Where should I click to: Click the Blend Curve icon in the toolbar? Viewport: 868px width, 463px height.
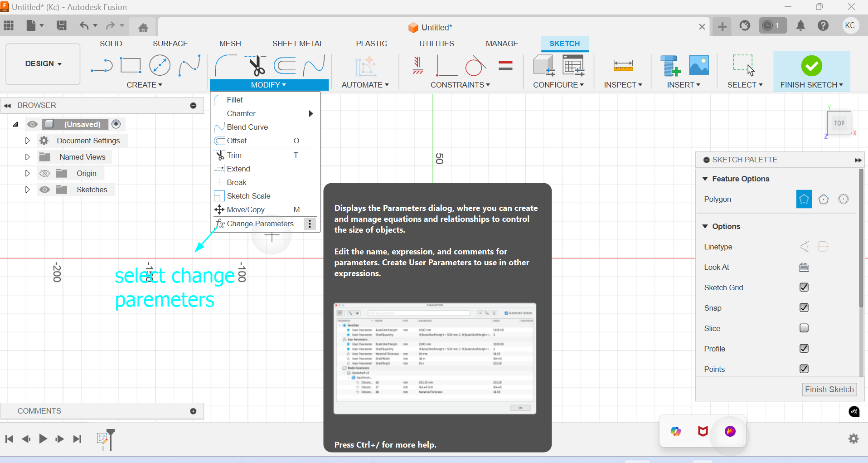[314, 66]
